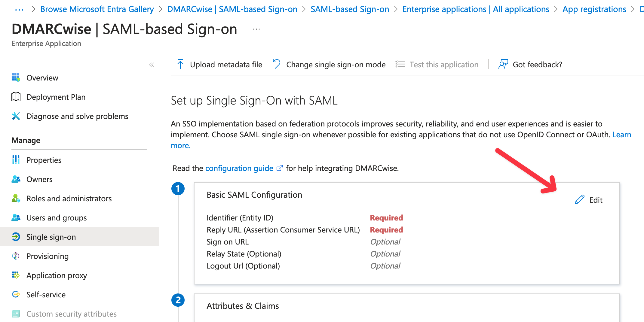Click the Provisioning cycle icon

(x=16, y=256)
